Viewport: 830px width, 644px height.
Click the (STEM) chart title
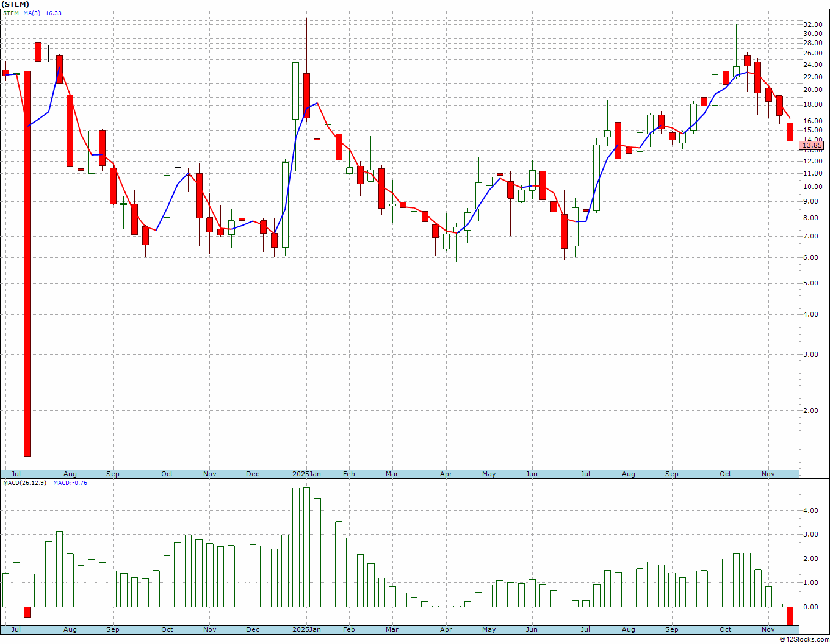[x=15, y=4]
